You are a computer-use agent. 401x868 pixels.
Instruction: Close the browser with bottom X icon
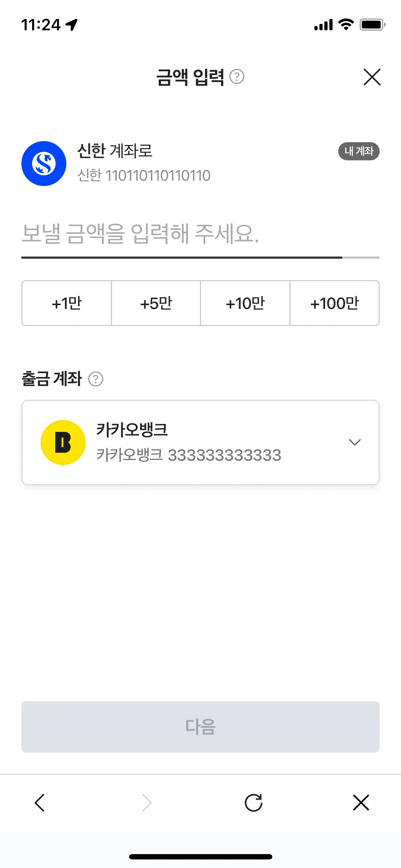click(361, 803)
